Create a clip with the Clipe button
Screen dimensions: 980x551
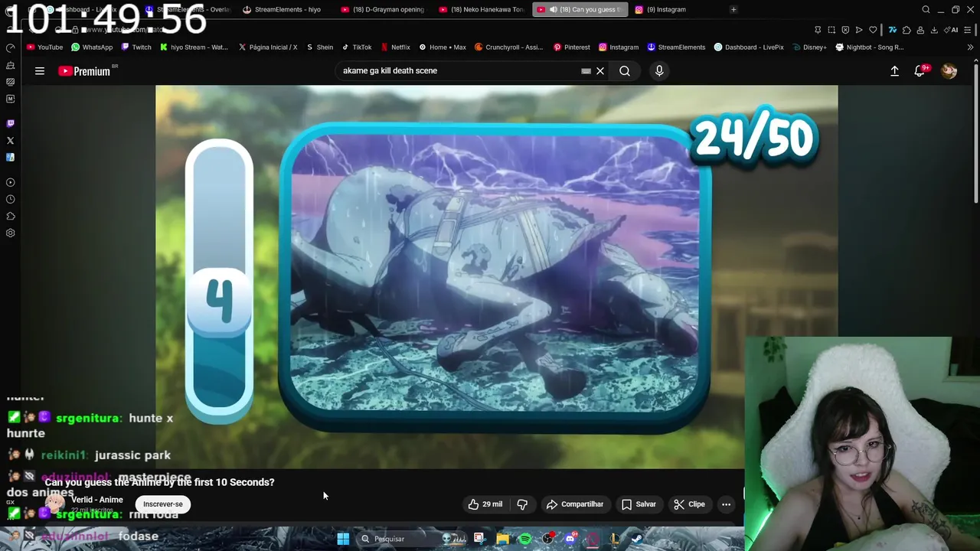pyautogui.click(x=689, y=504)
